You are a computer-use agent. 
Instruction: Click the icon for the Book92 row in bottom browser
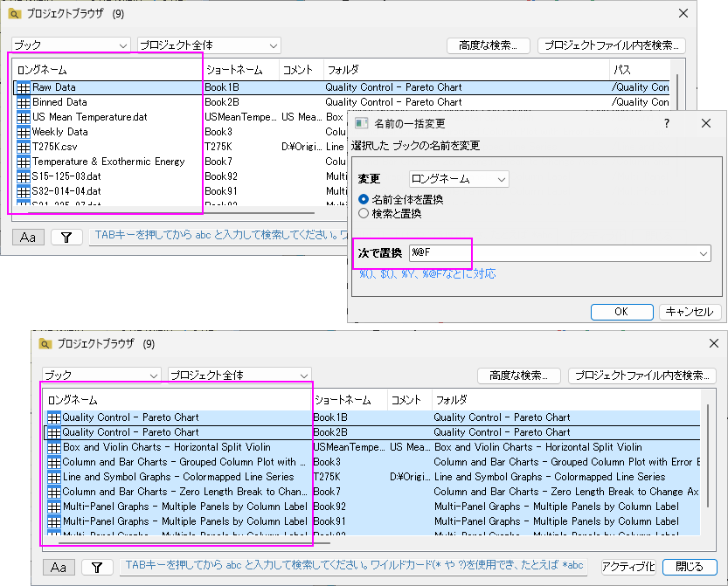point(54,507)
